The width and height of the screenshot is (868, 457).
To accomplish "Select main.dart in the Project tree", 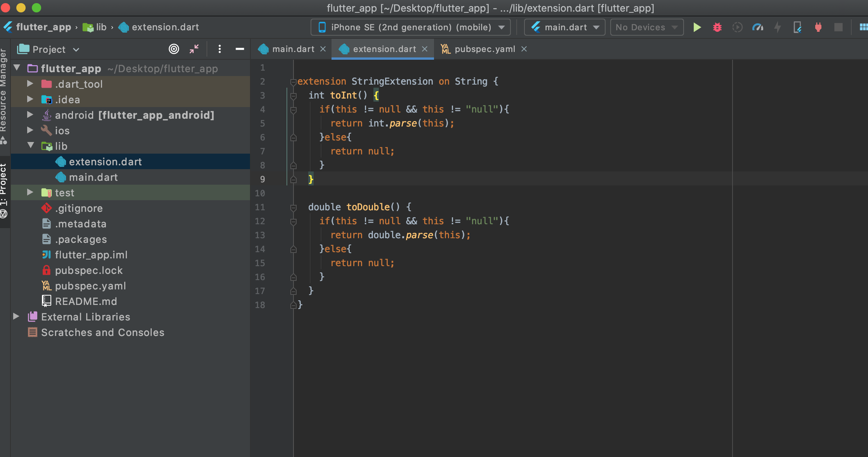I will [x=93, y=177].
